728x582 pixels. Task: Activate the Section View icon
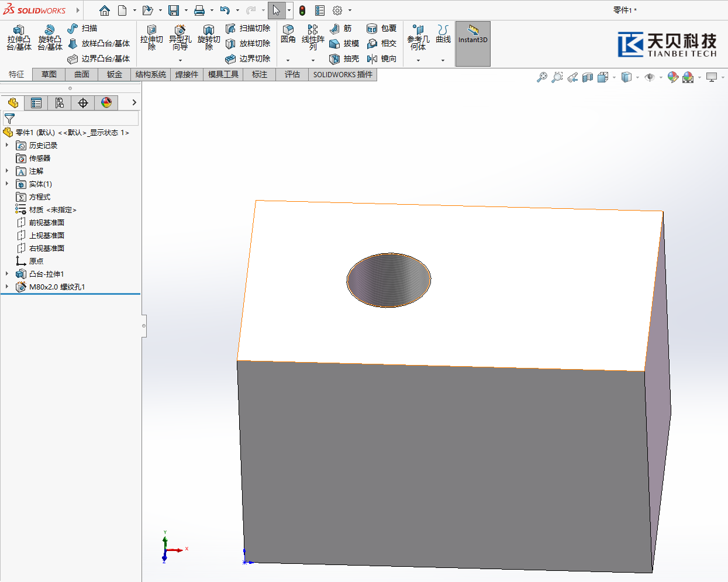[x=588, y=77]
